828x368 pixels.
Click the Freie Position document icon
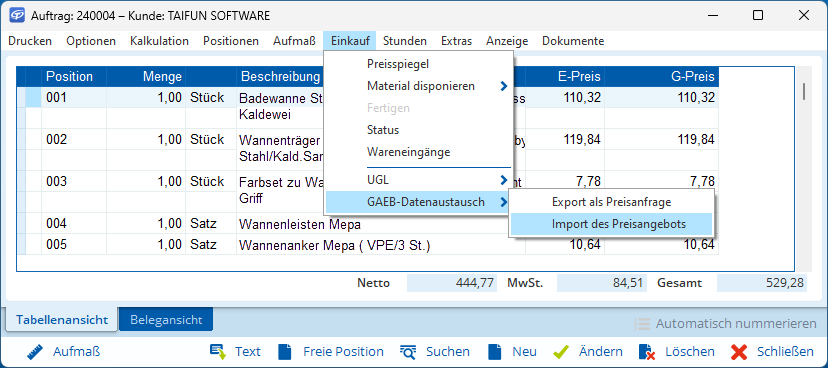coord(285,352)
